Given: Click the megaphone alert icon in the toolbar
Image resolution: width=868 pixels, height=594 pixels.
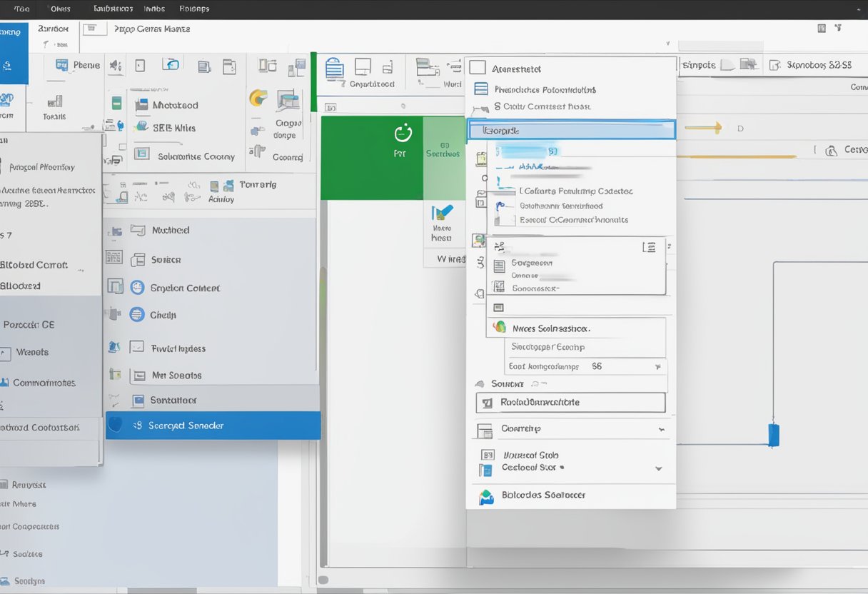Looking at the screenshot, I should tap(117, 64).
